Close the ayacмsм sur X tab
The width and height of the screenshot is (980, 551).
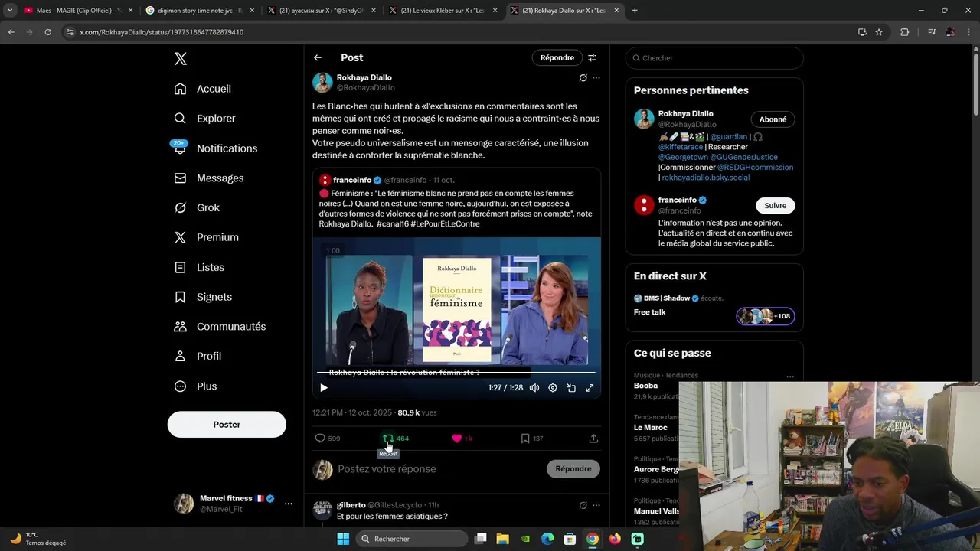point(373,11)
